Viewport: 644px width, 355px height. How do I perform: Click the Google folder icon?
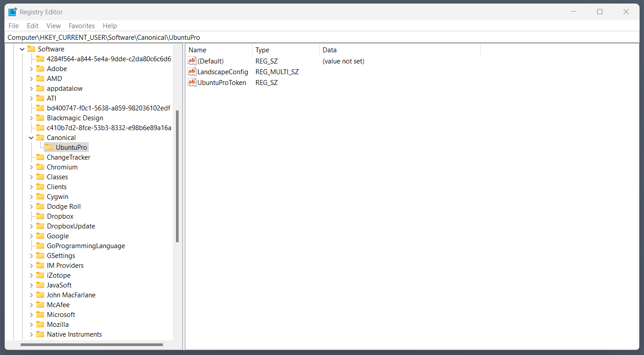(40, 236)
